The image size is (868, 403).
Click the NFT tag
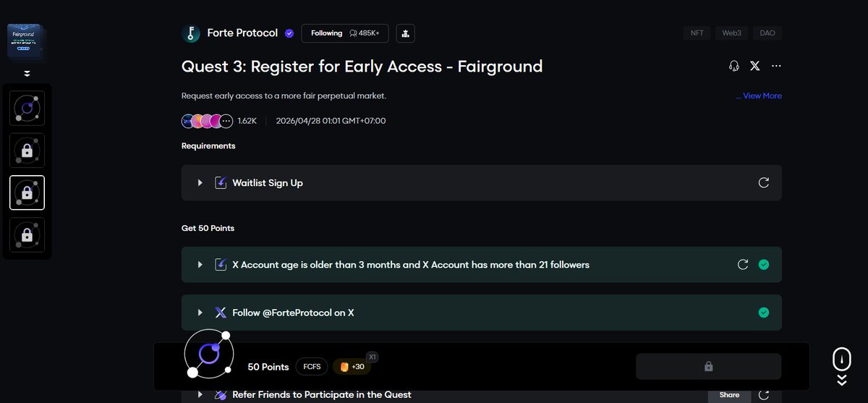(697, 33)
